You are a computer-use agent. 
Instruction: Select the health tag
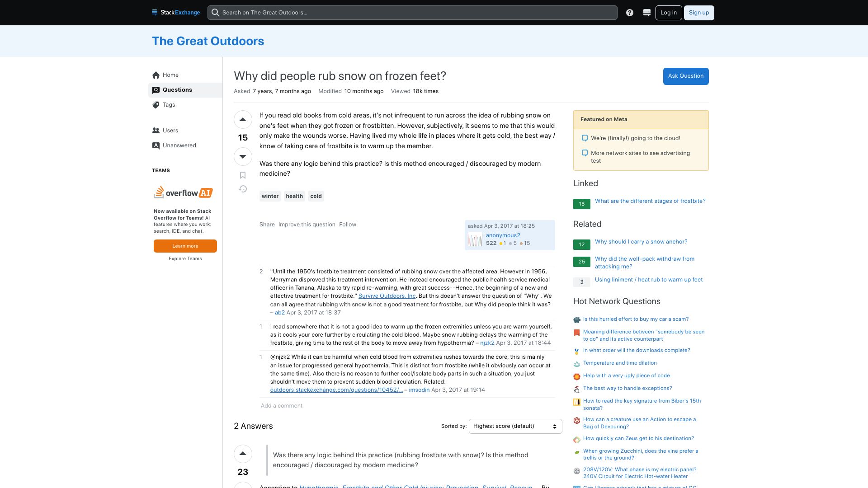(x=294, y=196)
